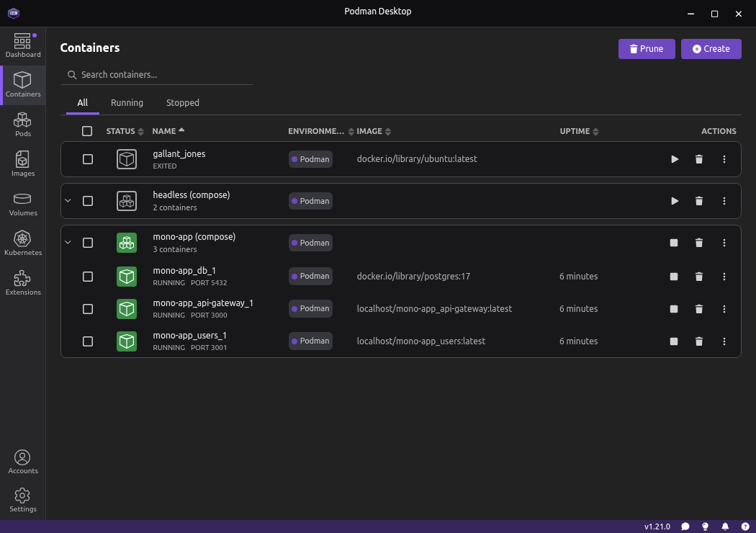Viewport: 756px width, 533px height.
Task: Focus the Search containers field
Action: pos(162,75)
